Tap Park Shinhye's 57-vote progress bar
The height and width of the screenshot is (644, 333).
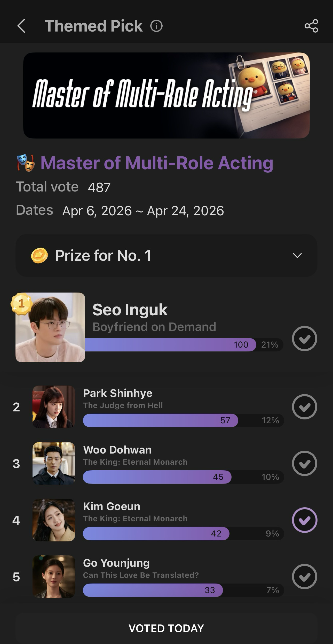pyautogui.click(x=160, y=420)
